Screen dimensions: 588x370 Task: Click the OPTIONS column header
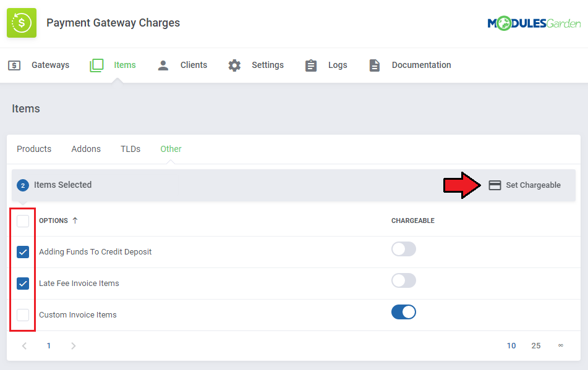[x=54, y=221]
